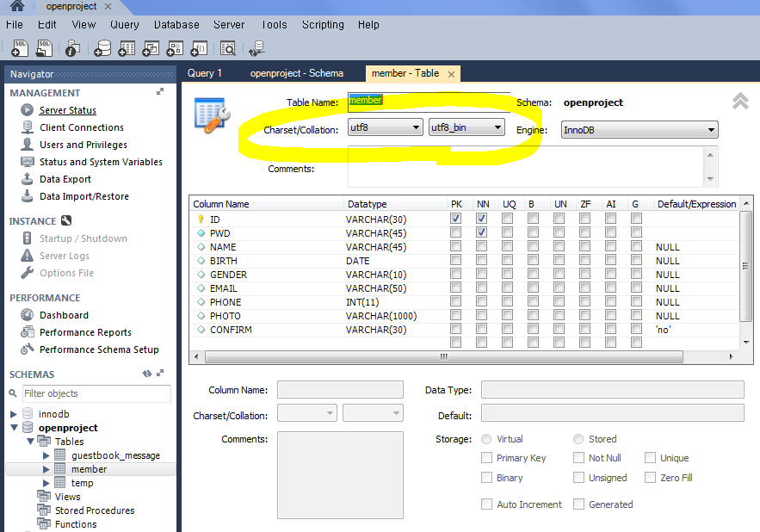Click the Performance Schema Setup icon

(28, 350)
